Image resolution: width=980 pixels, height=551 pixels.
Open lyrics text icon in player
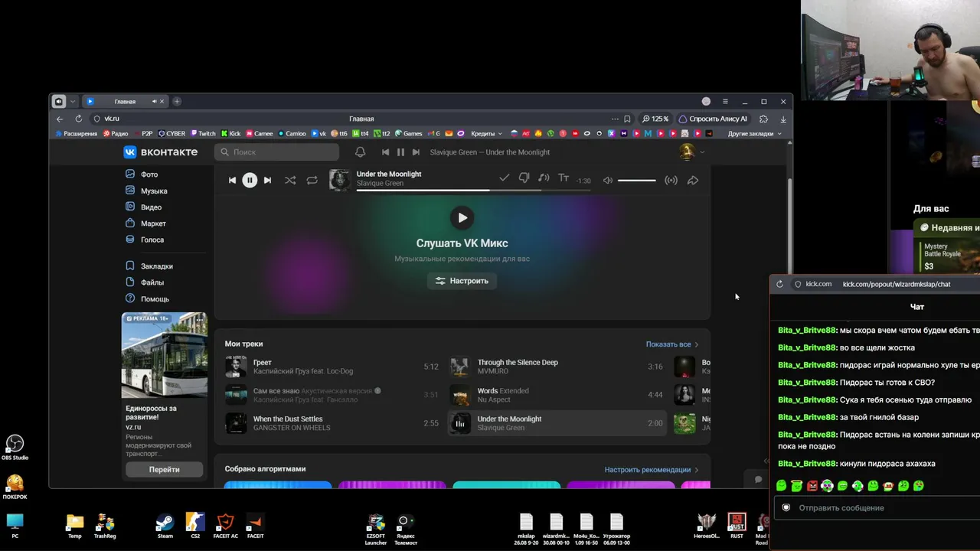(x=563, y=178)
